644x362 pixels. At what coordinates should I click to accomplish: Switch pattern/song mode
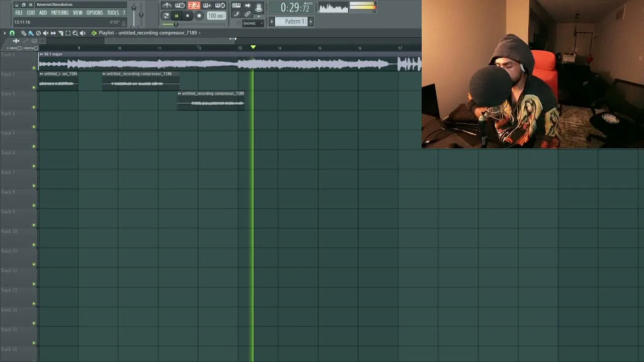(x=166, y=16)
